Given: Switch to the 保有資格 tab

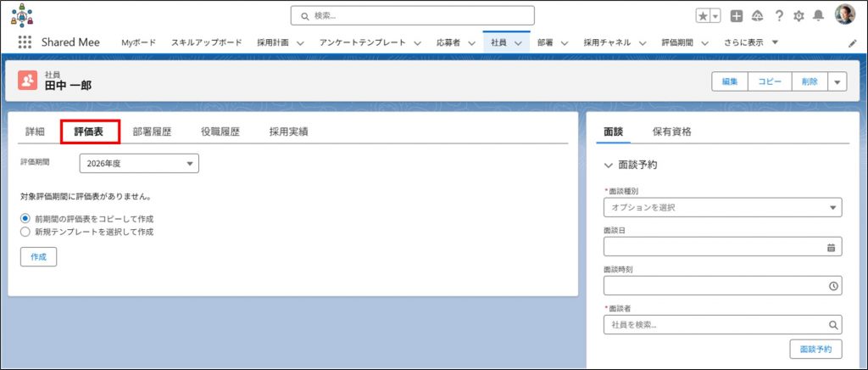Looking at the screenshot, I should point(671,132).
